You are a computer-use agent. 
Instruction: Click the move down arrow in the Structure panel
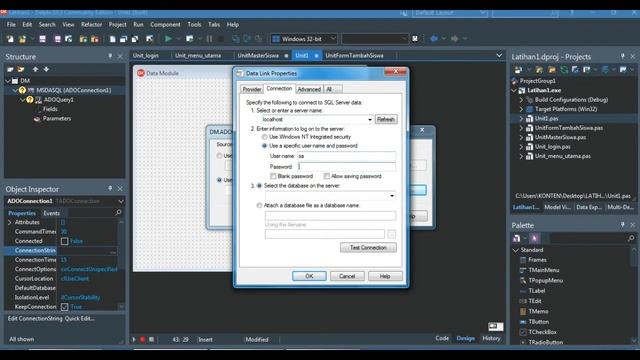click(47, 69)
